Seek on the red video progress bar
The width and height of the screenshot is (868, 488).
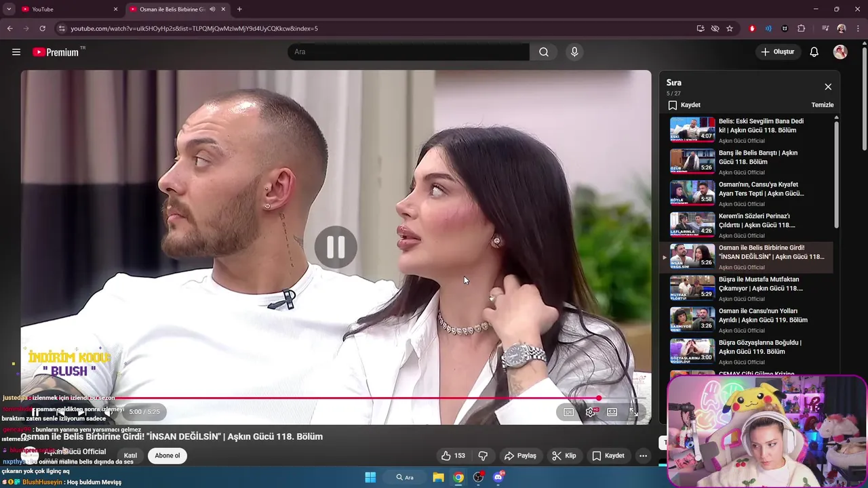pyautogui.click(x=336, y=399)
